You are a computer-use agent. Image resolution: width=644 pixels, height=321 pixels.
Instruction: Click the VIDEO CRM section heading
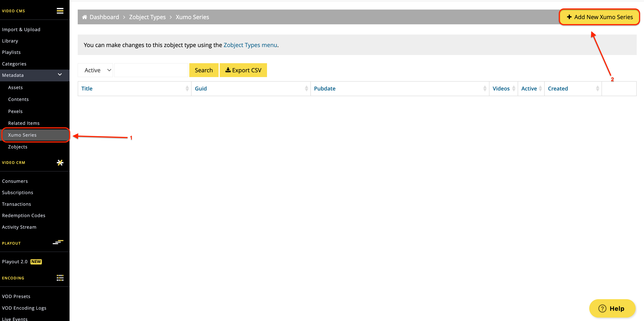click(13, 163)
